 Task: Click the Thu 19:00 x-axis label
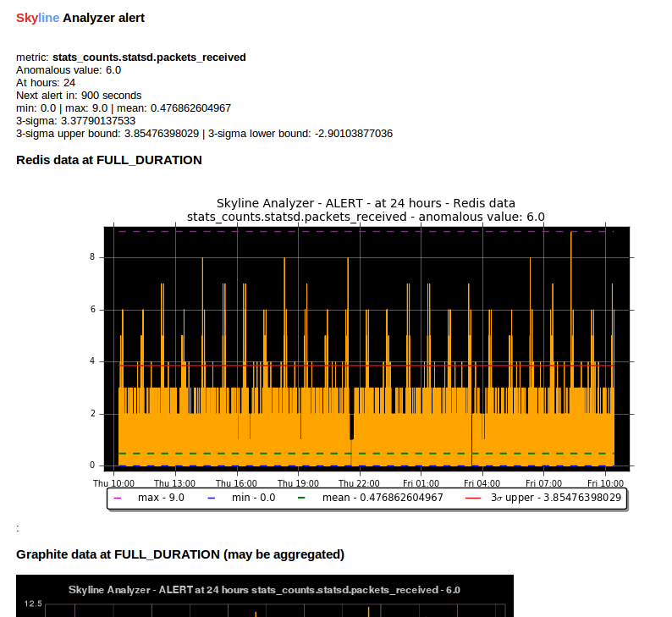(298, 483)
